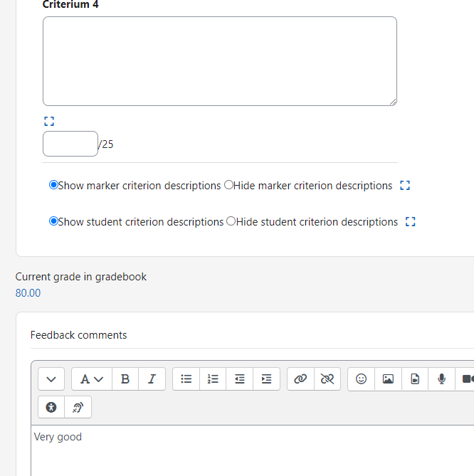Select Show student criterion descriptions
This screenshot has height=476, width=474.
pos(53,221)
